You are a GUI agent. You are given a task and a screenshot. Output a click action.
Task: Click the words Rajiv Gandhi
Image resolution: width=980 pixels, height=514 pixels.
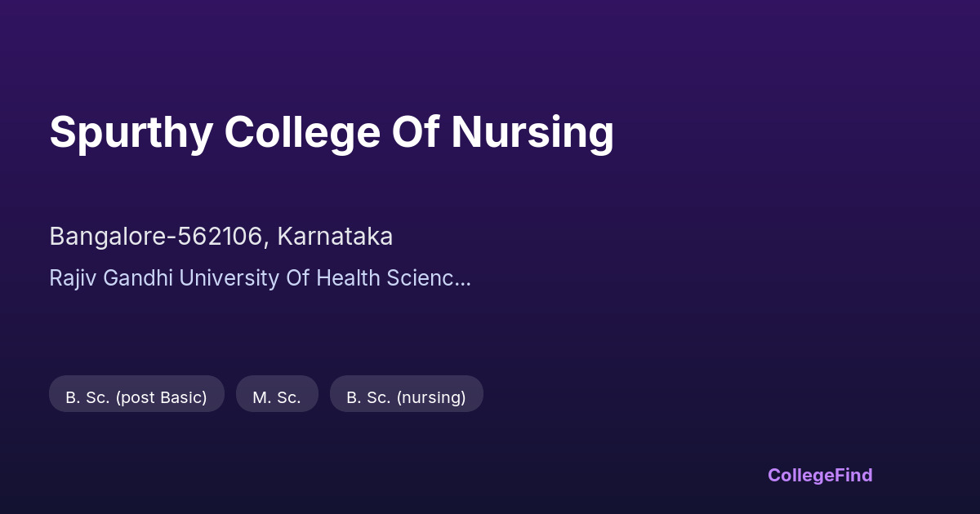tap(111, 278)
